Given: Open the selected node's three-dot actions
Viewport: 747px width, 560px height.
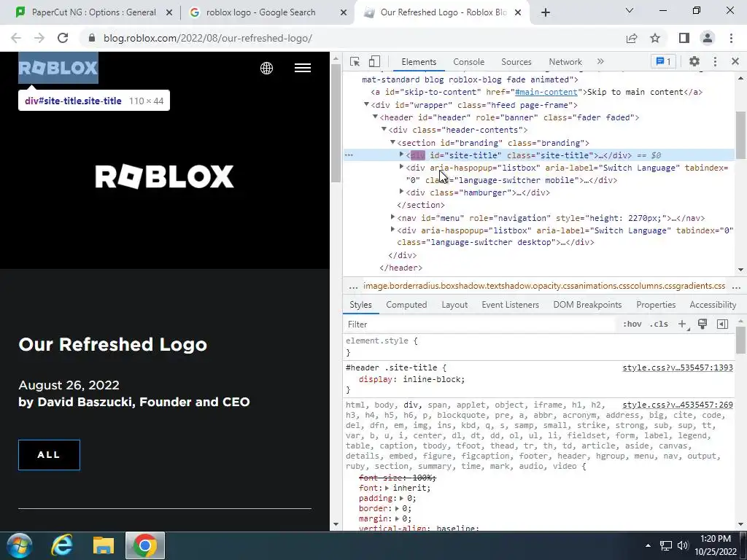Looking at the screenshot, I should [x=349, y=155].
